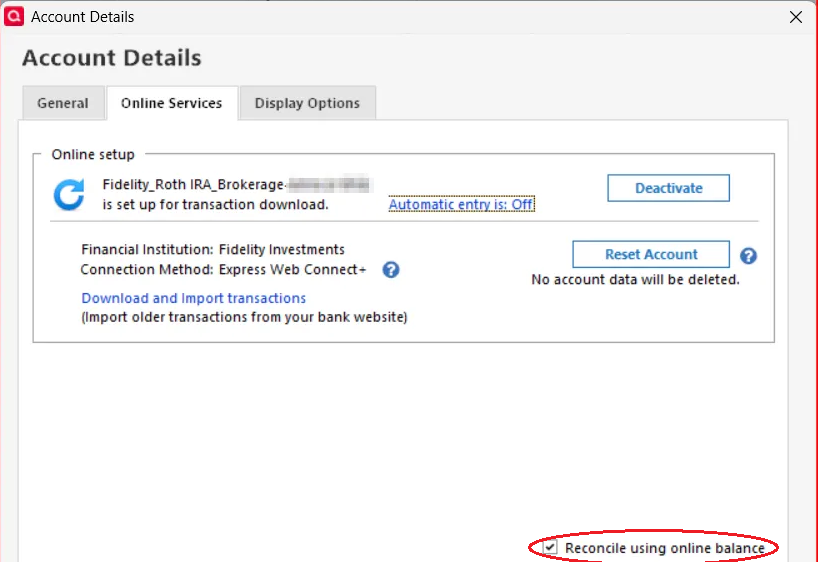Click the Reset Account button
This screenshot has width=818, height=562.
click(651, 254)
